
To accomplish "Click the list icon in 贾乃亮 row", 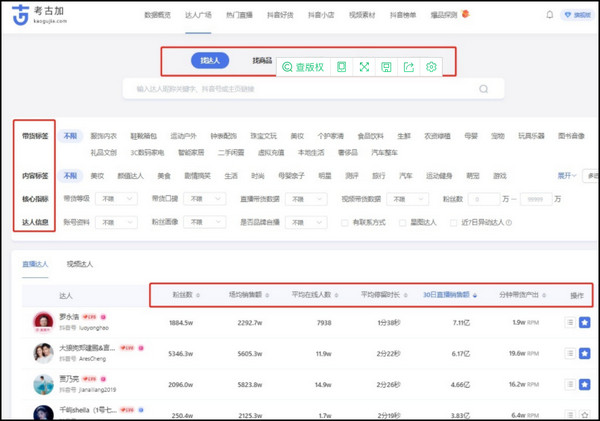I will 570,385.
